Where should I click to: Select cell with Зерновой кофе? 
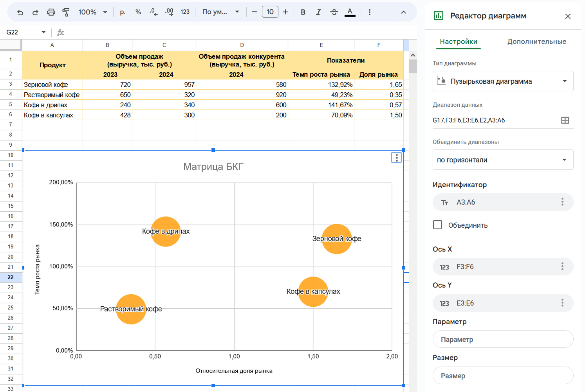point(52,85)
